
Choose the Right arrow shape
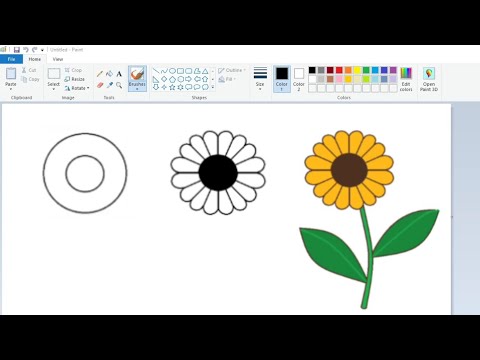[x=189, y=79]
